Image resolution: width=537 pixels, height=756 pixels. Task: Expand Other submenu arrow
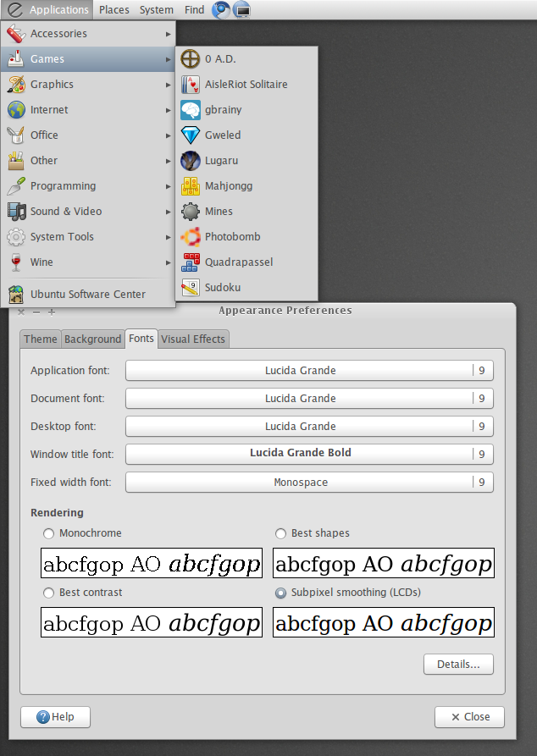tap(168, 161)
